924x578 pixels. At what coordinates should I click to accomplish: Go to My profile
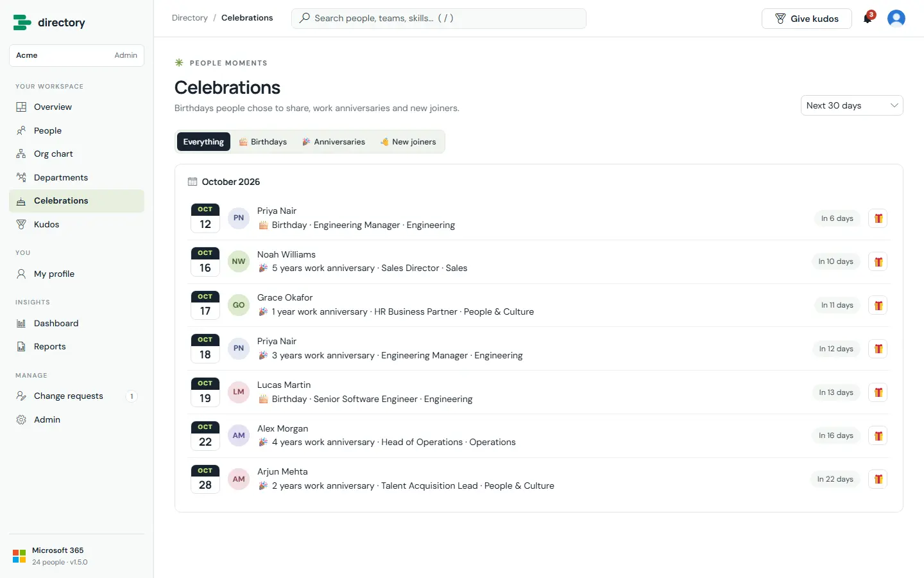tap(76, 274)
